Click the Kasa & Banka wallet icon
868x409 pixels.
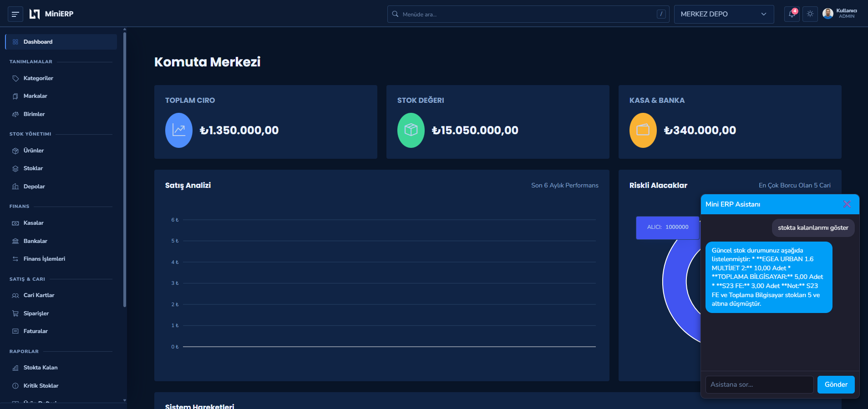[x=643, y=130]
